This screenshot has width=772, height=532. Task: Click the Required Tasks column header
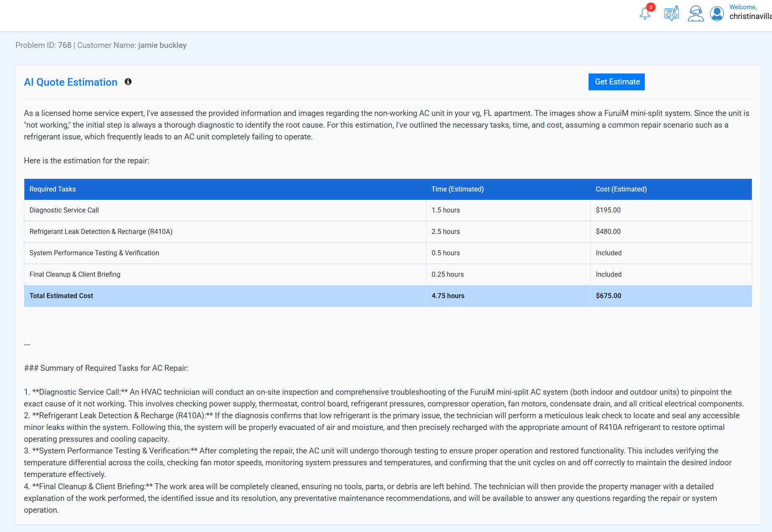(x=52, y=189)
